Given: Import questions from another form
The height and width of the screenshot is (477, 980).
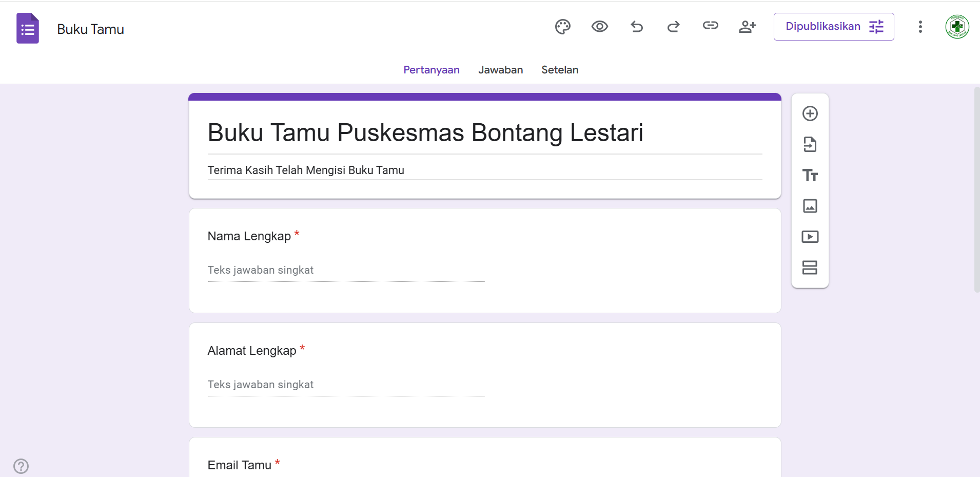Looking at the screenshot, I should click(810, 144).
